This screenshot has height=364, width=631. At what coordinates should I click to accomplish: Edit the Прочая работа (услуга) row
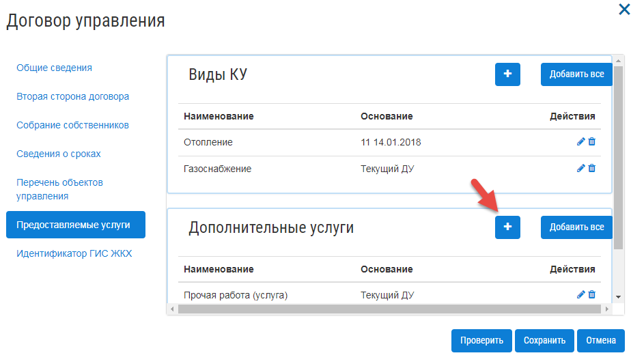click(580, 295)
